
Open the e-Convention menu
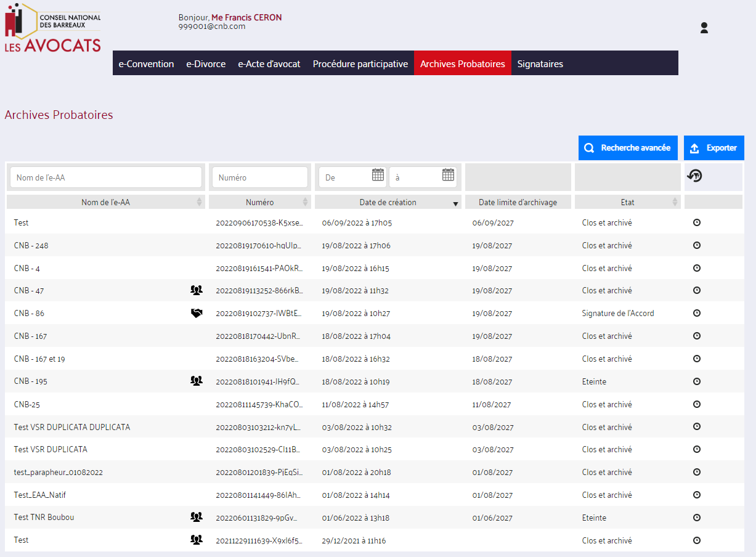tap(146, 63)
